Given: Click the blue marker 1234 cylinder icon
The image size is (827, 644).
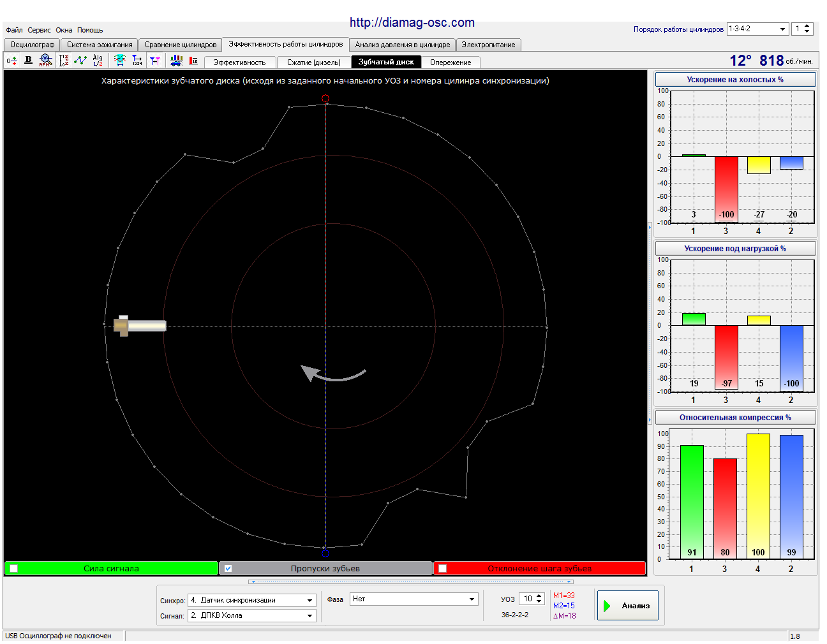Looking at the screenshot, I should click(137, 61).
